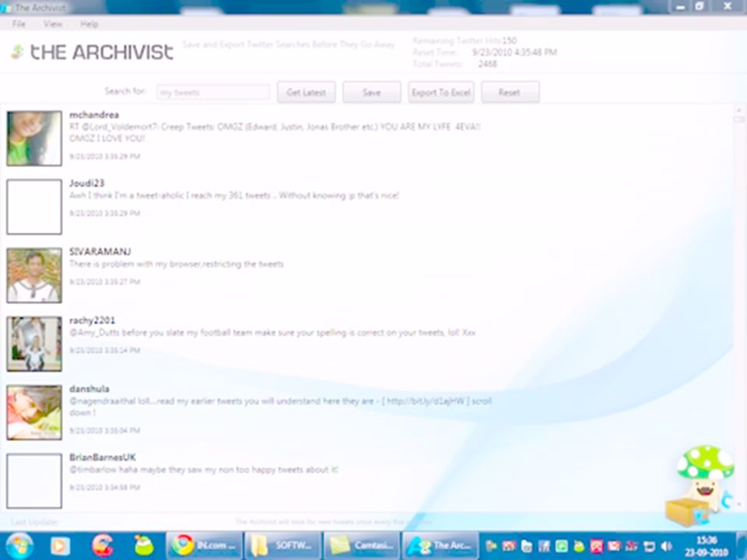The width and height of the screenshot is (747, 560).
Task: Switch to the Camtasia taskbar window
Action: click(362, 546)
